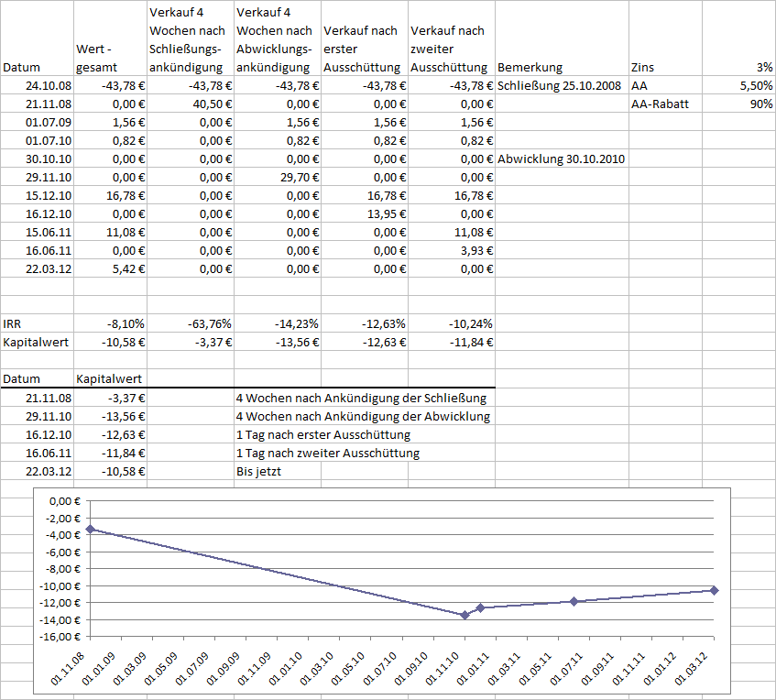Image resolution: width=776 pixels, height=700 pixels.
Task: Click the 'Verkauf nach zweiter Ausschüttung' header
Action: 452,38
